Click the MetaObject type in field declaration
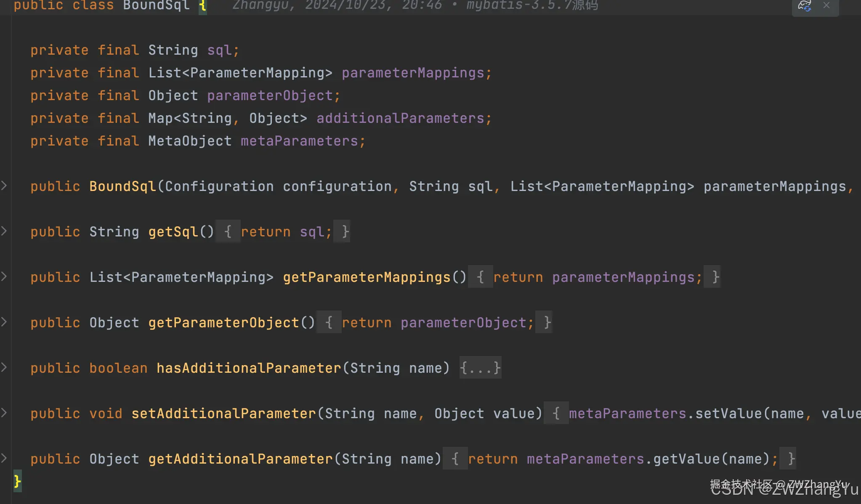This screenshot has width=861, height=504. (190, 141)
